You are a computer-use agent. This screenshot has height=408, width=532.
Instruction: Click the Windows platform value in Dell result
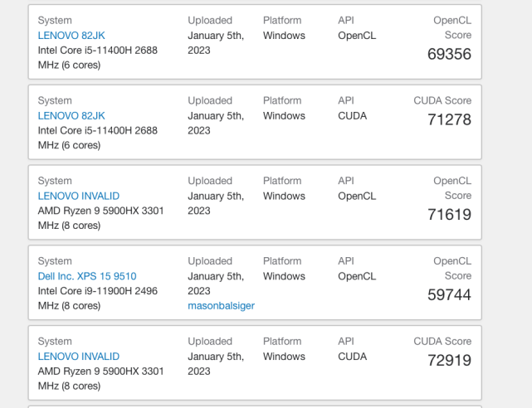(x=284, y=276)
